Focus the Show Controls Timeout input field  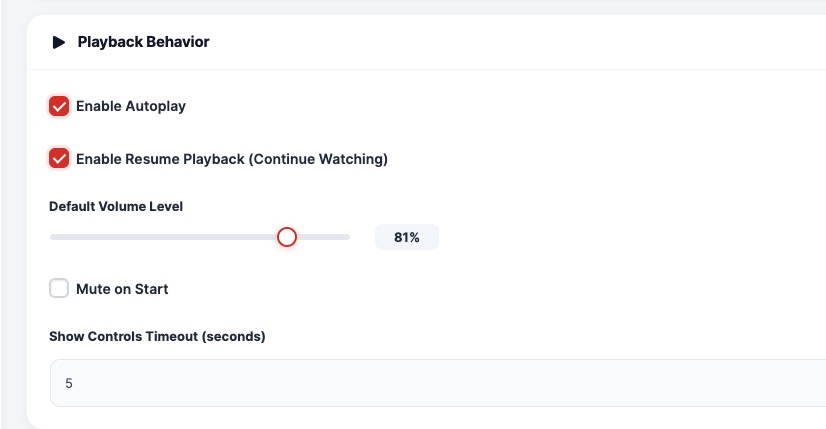coord(440,383)
